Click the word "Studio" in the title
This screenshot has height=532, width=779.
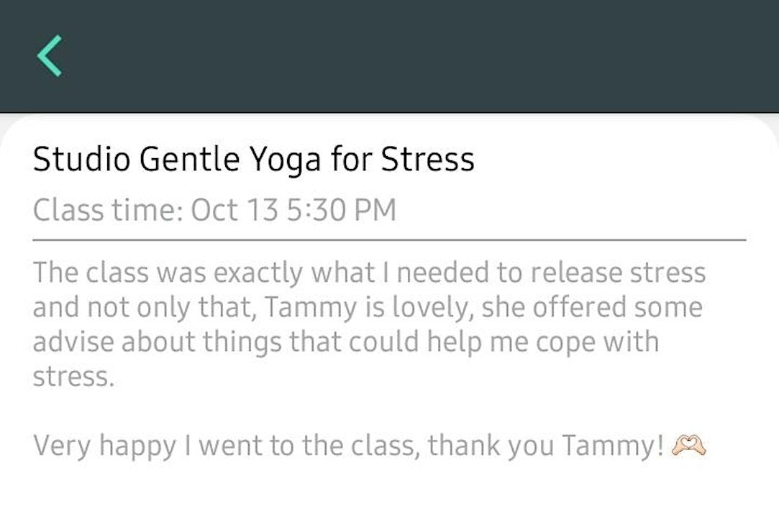pyautogui.click(x=81, y=160)
